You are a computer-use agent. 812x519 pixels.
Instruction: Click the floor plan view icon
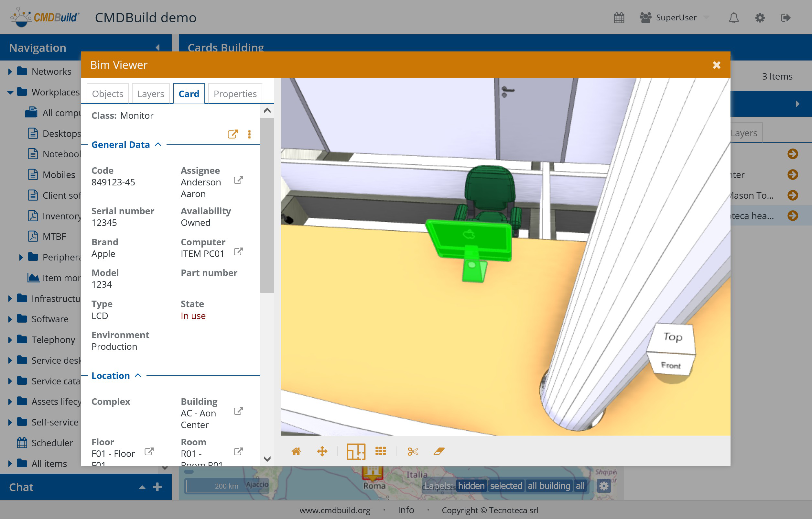point(356,451)
